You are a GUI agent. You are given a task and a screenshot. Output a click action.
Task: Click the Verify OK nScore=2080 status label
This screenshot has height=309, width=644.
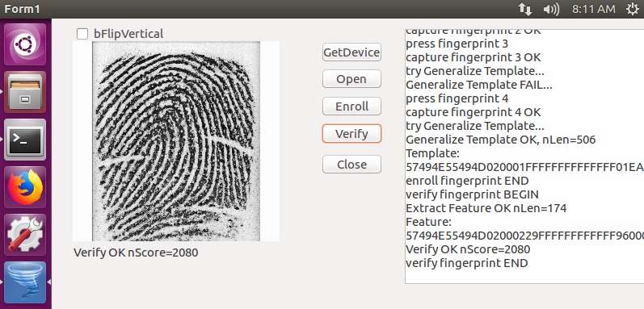point(136,253)
